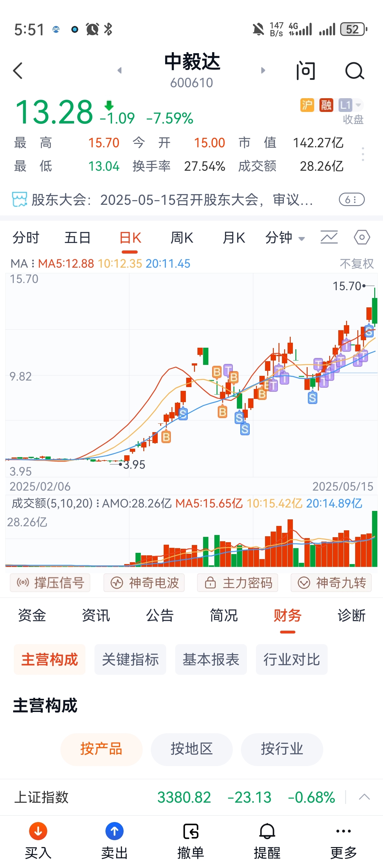The width and height of the screenshot is (383, 868).
Task: Open the three-dot more quote details
Action: (363, 154)
